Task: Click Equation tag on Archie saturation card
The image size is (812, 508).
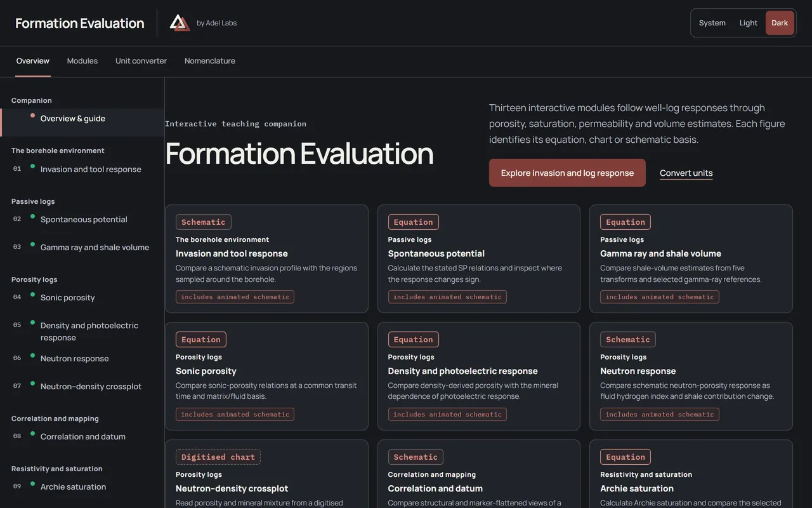Action: click(625, 457)
